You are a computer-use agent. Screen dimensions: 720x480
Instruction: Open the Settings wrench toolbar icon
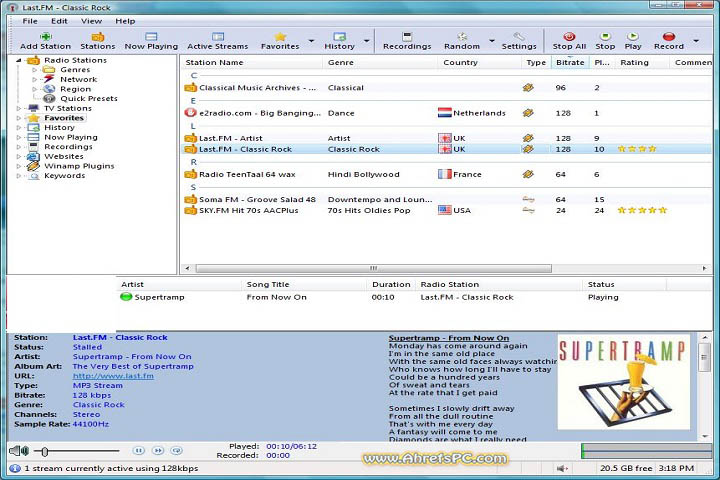click(519, 40)
